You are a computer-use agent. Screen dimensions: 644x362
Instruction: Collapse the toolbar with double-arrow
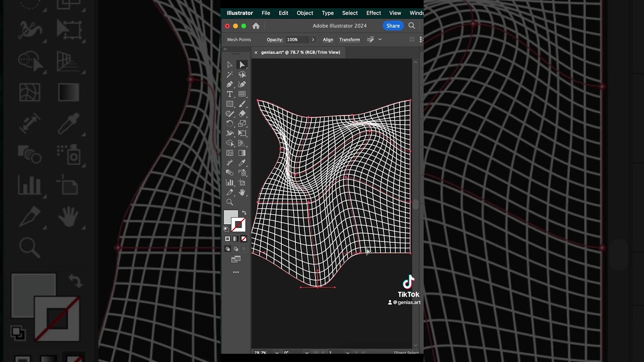225,49
